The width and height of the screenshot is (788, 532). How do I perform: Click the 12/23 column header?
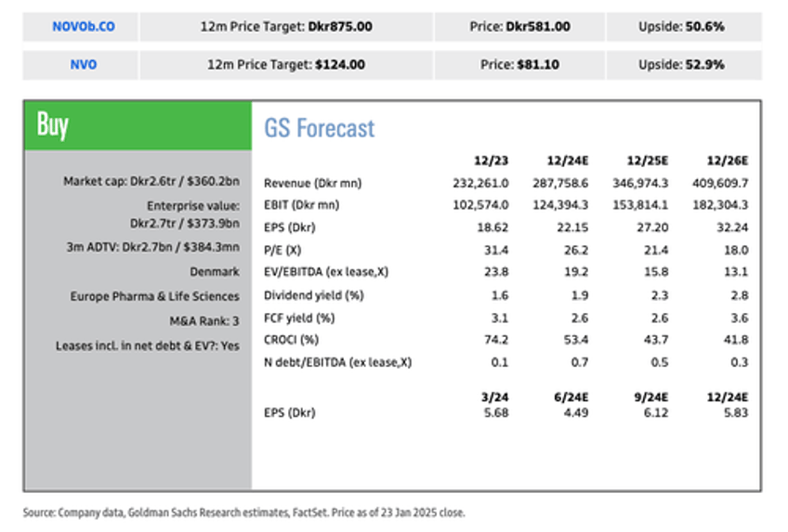pyautogui.click(x=491, y=161)
